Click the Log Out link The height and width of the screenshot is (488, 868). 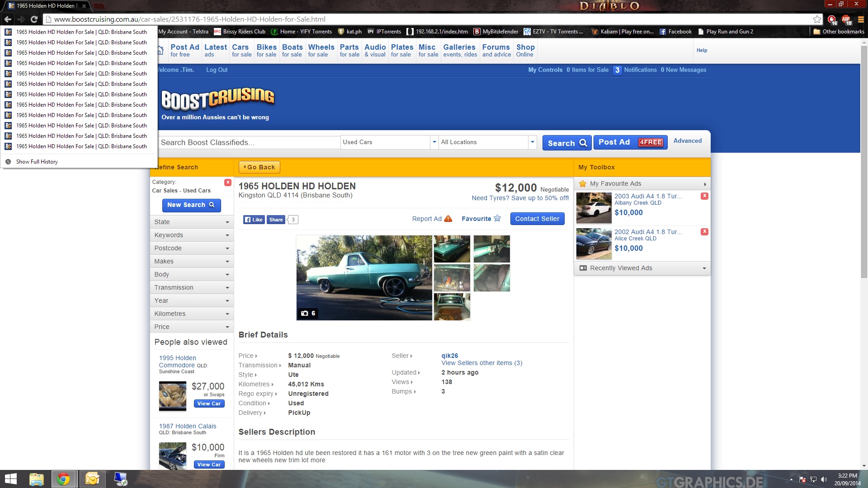[217, 70]
